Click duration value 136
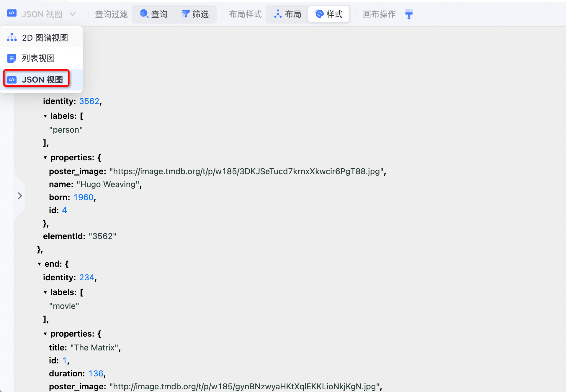The width and height of the screenshot is (566, 392). click(x=96, y=373)
